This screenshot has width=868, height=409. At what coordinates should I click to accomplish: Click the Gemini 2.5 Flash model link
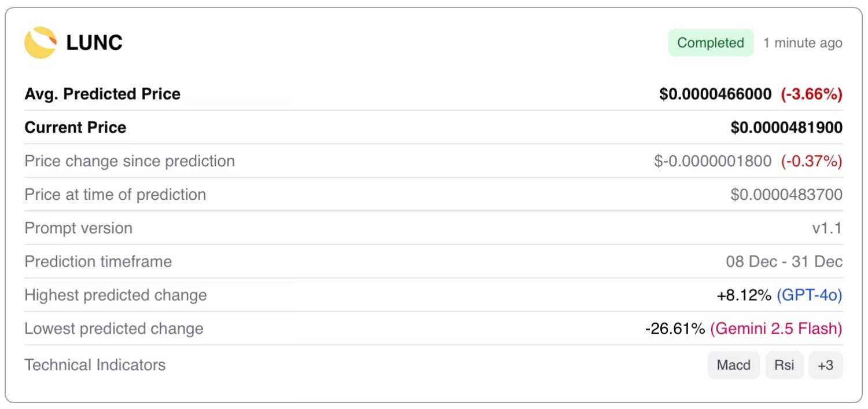776,329
